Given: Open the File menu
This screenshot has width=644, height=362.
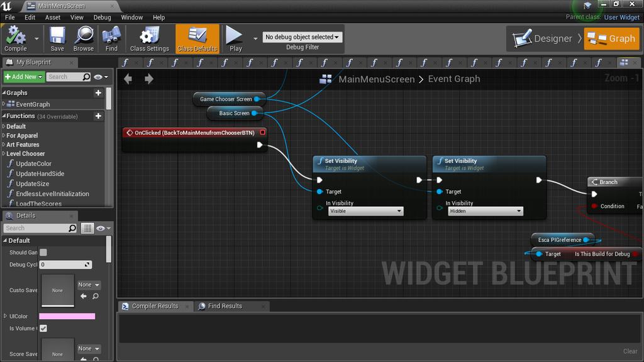Looking at the screenshot, I should [10, 17].
